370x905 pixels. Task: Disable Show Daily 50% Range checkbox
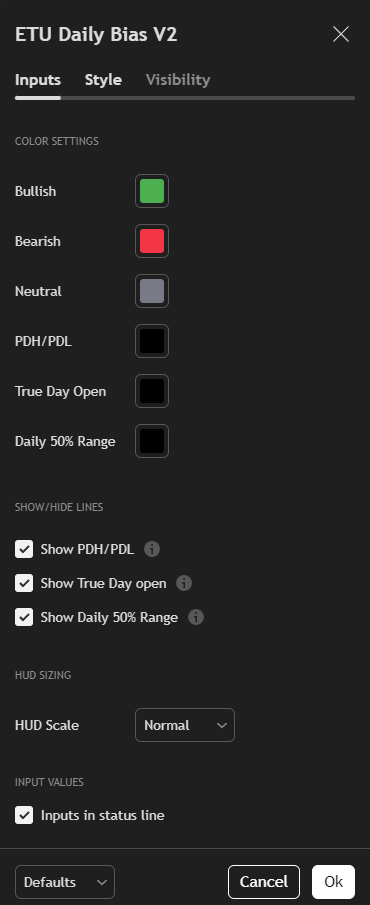click(x=24, y=617)
